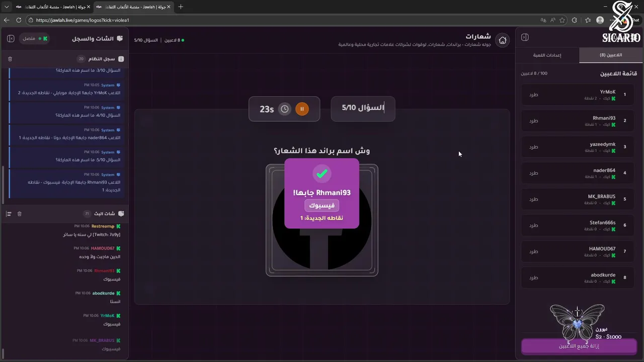Go back in browser history
This screenshot has width=644, height=362.
tap(7, 20)
